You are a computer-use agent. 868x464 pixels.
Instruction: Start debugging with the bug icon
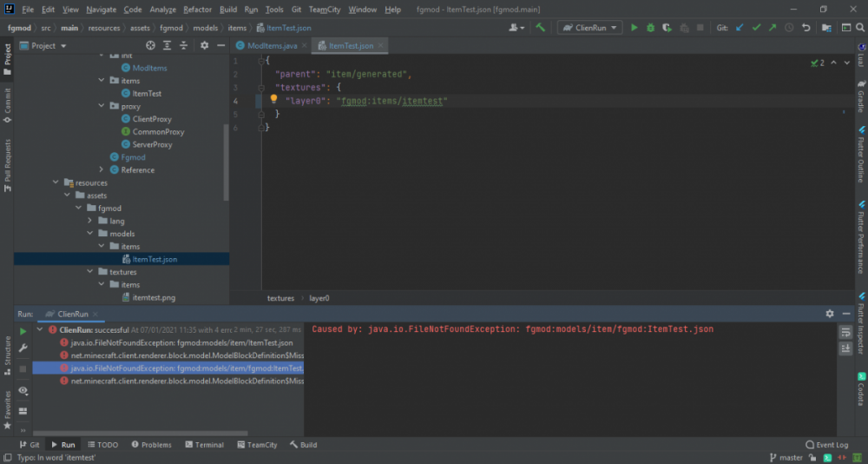(650, 28)
